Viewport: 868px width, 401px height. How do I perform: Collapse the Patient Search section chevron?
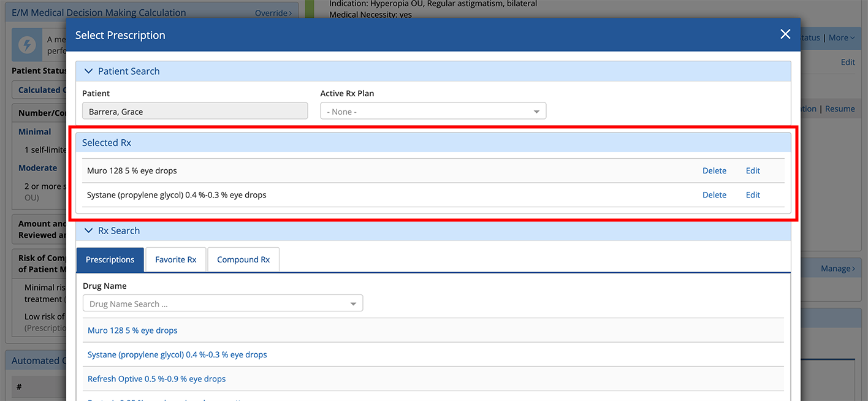click(x=88, y=71)
